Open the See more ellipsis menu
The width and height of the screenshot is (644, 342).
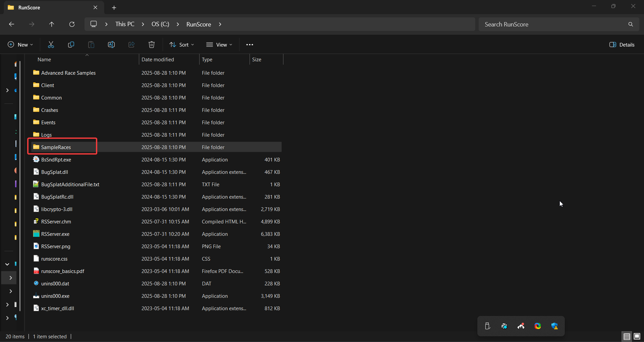tap(250, 45)
